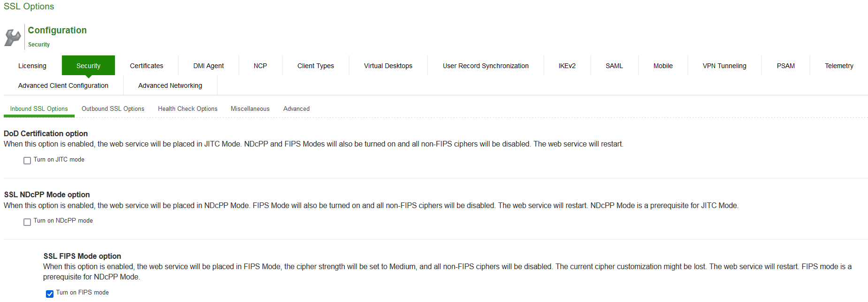Open Advanced Client Configuration tab
The width and height of the screenshot is (868, 302).
click(x=63, y=85)
